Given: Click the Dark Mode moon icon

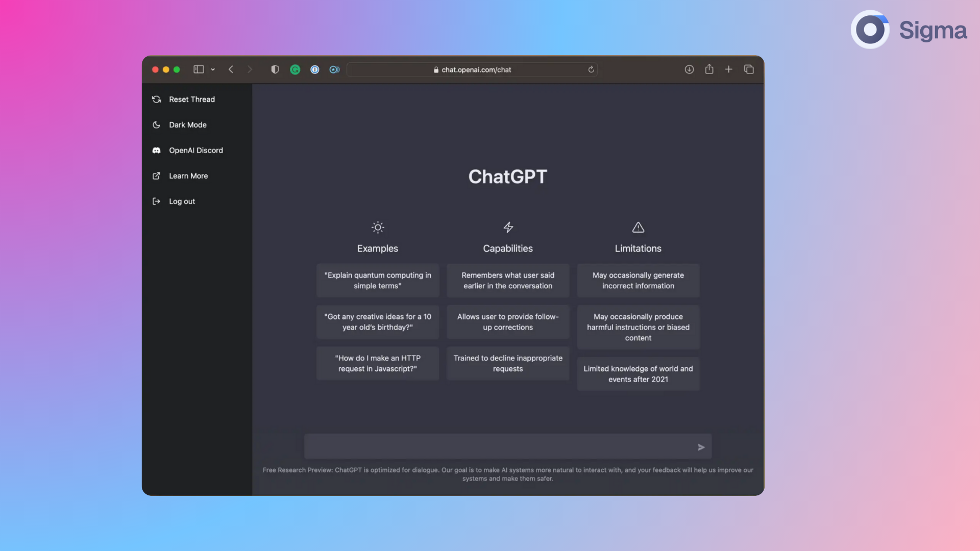Looking at the screenshot, I should (x=156, y=125).
